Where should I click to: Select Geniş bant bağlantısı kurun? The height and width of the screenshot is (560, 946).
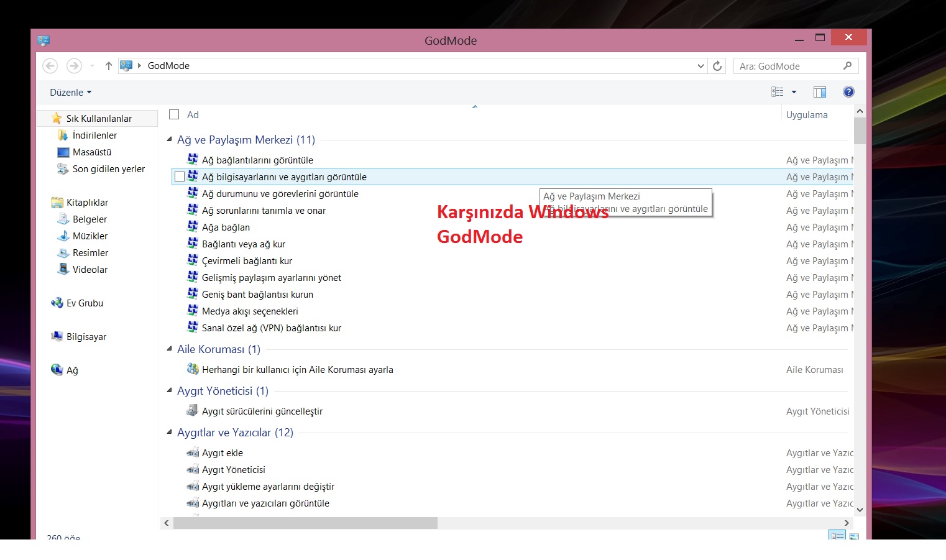click(257, 294)
